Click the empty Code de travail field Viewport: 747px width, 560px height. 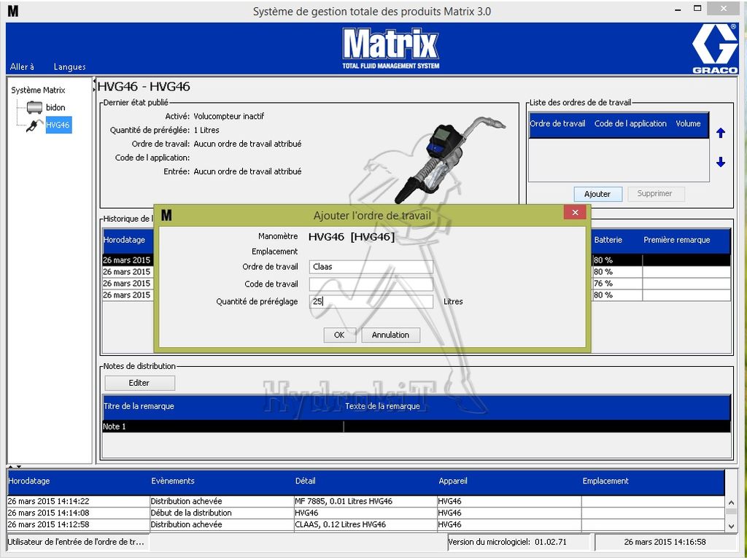tap(371, 284)
